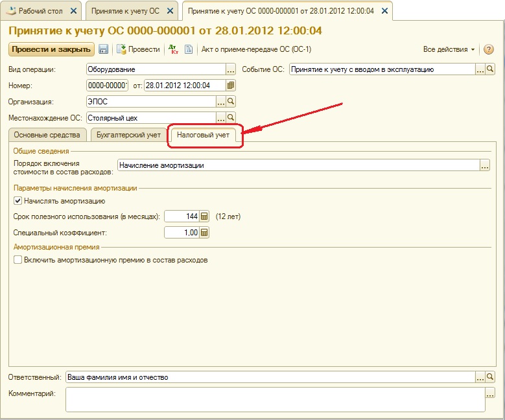Uncheck Начислять амортизацию
The height and width of the screenshot is (420, 505).
(x=18, y=201)
